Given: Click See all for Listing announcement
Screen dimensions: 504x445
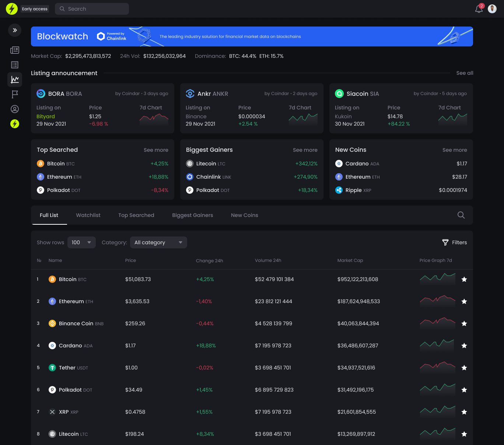Looking at the screenshot, I should pos(465,73).
